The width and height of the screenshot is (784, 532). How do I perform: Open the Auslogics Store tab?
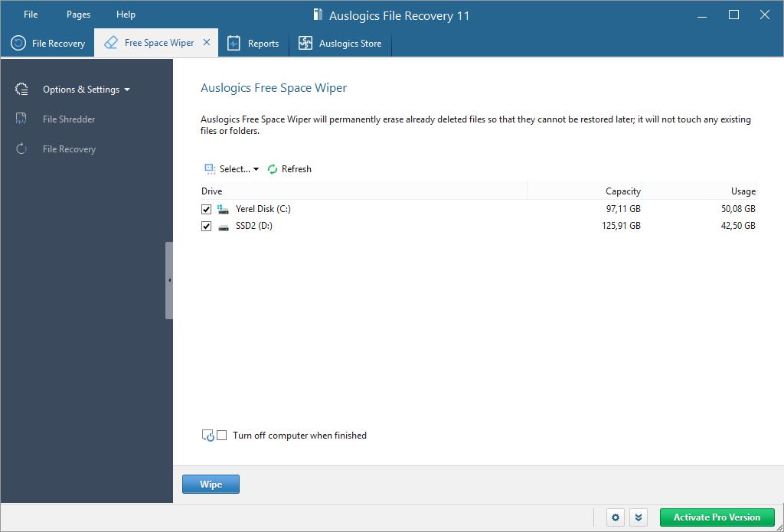[x=340, y=44]
